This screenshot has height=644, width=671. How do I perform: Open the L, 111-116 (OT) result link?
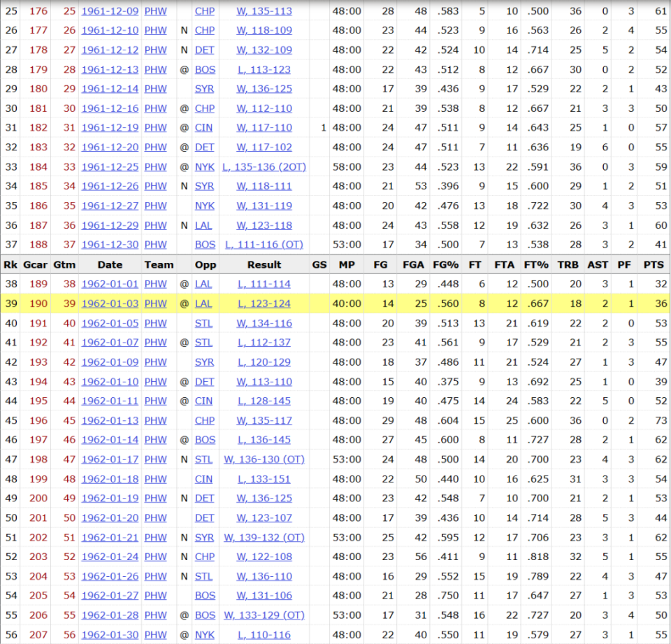pos(264,245)
